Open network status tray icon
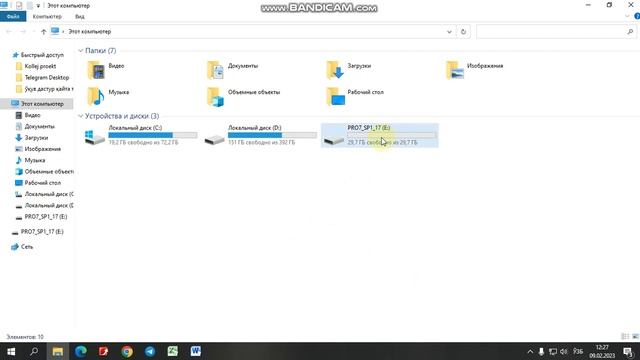Image resolution: width=640 pixels, height=360 pixels. [x=553, y=351]
